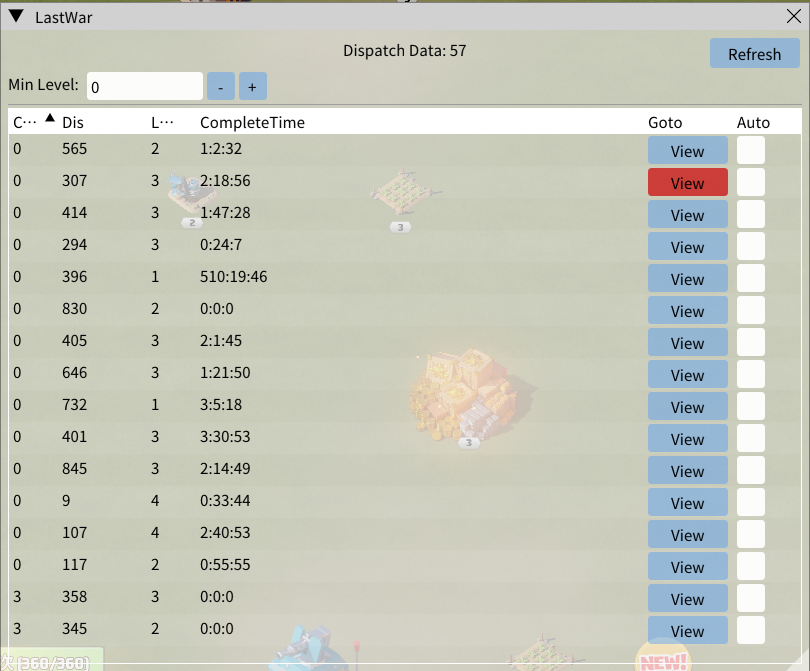Sort by the Dis column header

tap(73, 122)
